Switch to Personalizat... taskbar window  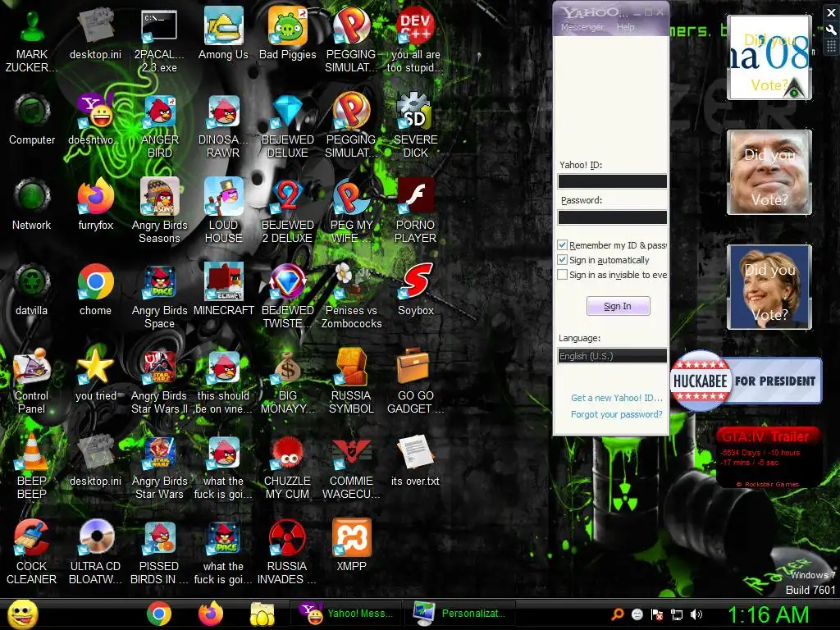point(462,614)
